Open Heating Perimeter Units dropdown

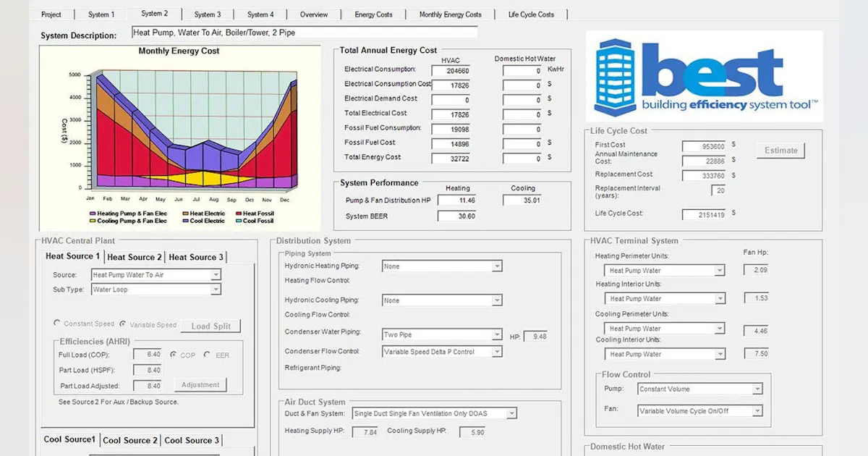pyautogui.click(x=719, y=271)
